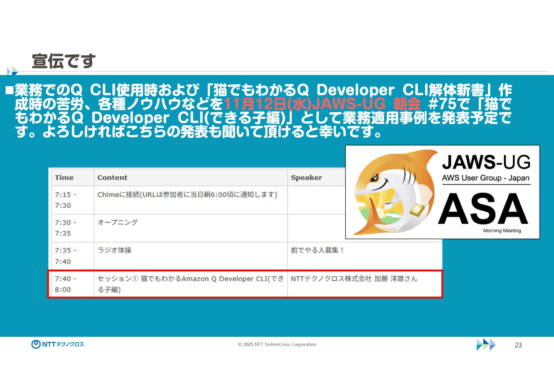Click the AWS User Group - Japan text
The image size is (554, 392).
[x=486, y=178]
